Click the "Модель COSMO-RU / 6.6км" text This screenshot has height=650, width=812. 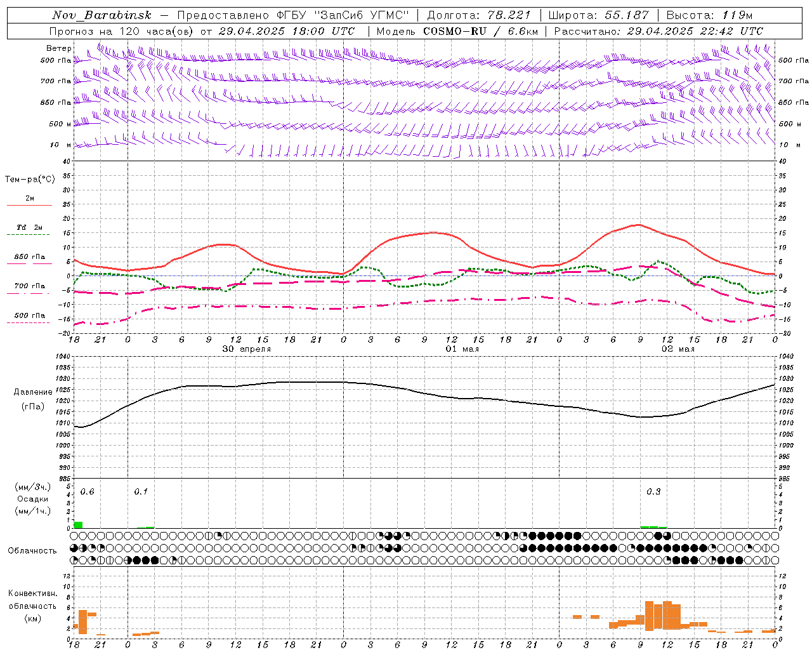click(x=457, y=31)
